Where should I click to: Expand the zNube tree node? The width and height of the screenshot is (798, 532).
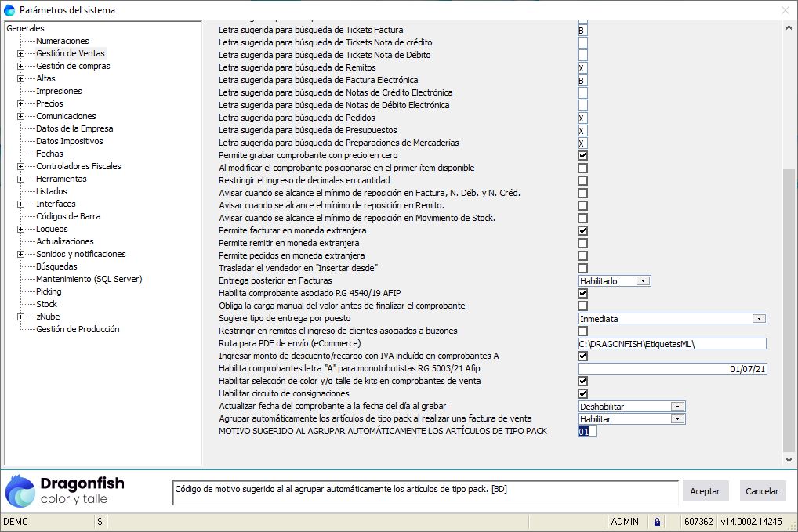click(20, 317)
